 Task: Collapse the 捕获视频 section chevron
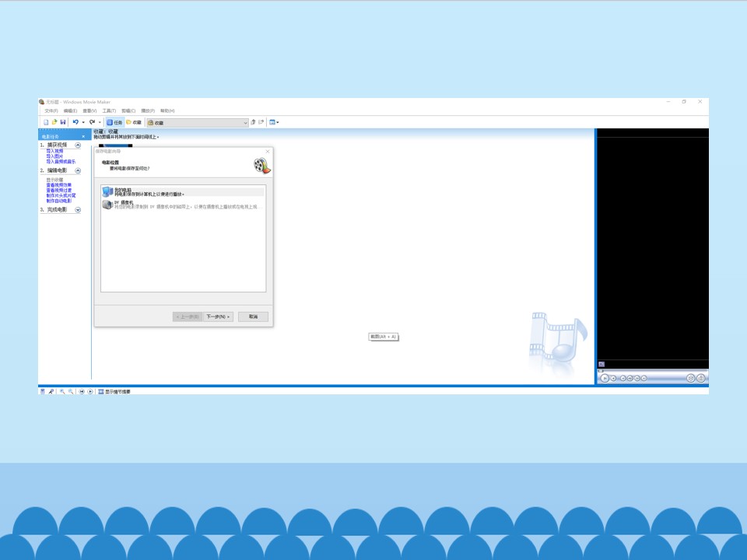[78, 145]
